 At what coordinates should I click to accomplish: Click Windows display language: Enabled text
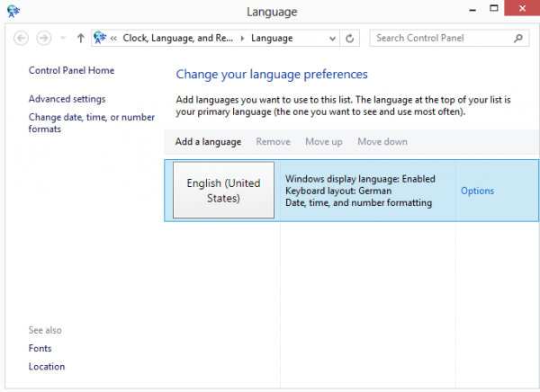click(x=360, y=179)
